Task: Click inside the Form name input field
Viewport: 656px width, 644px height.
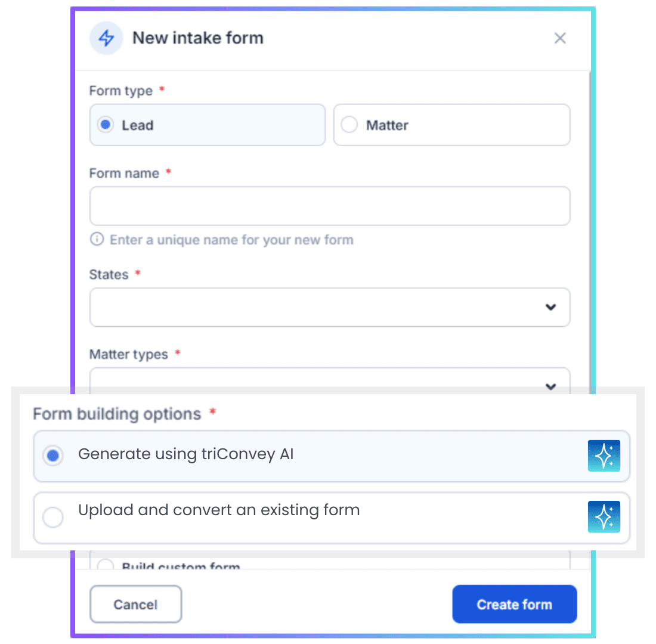Action: [x=330, y=206]
